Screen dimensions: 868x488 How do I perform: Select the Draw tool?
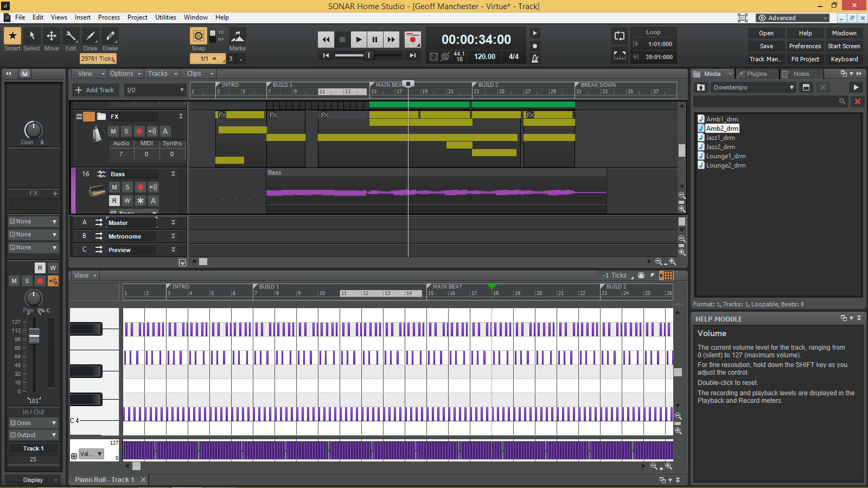tap(90, 36)
